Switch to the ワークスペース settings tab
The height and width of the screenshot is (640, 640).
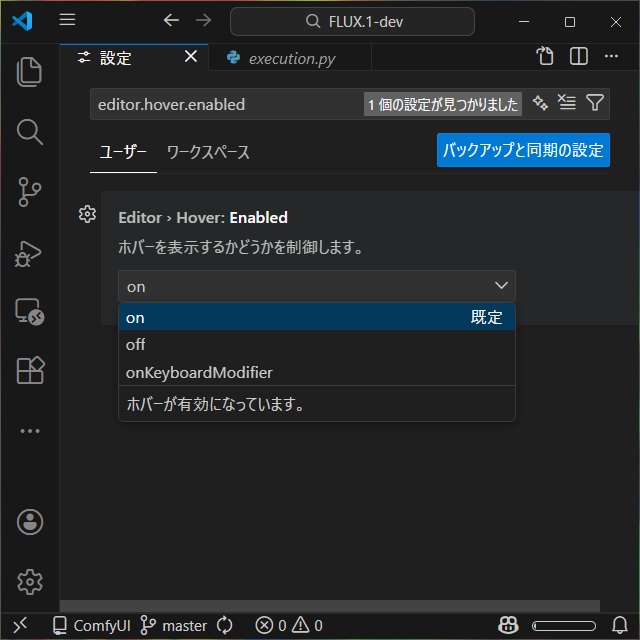208,153
